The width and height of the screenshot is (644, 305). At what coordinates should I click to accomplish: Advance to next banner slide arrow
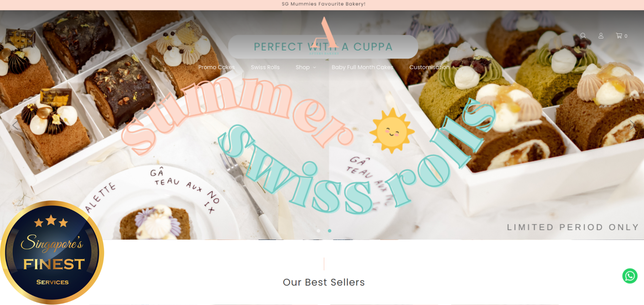[632, 125]
